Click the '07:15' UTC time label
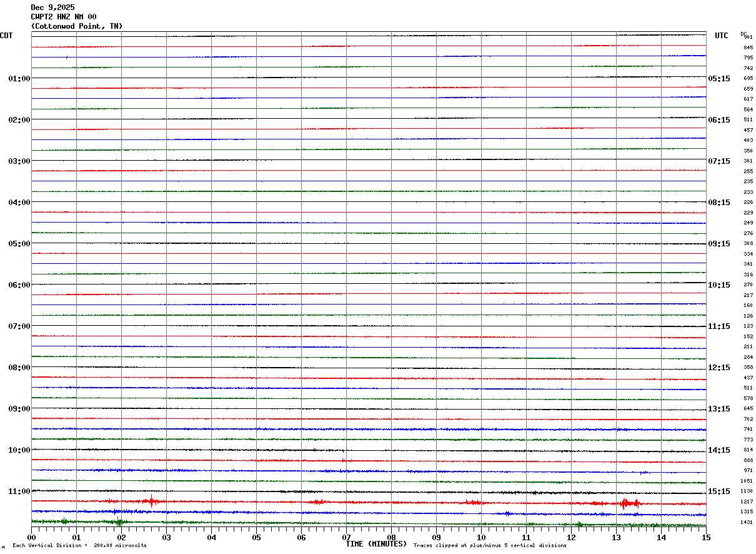 tap(719, 161)
